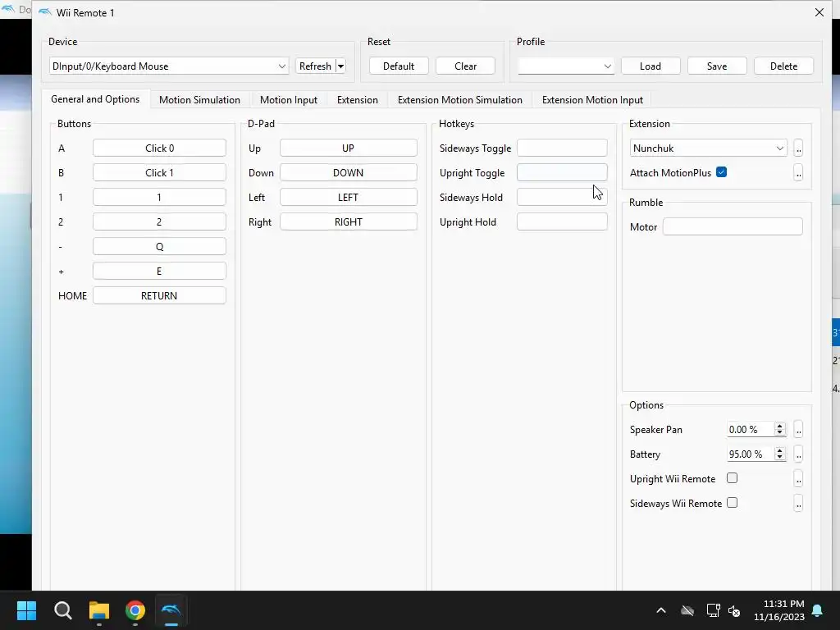Open the Windows Start menu
840x630 pixels.
(x=26, y=610)
